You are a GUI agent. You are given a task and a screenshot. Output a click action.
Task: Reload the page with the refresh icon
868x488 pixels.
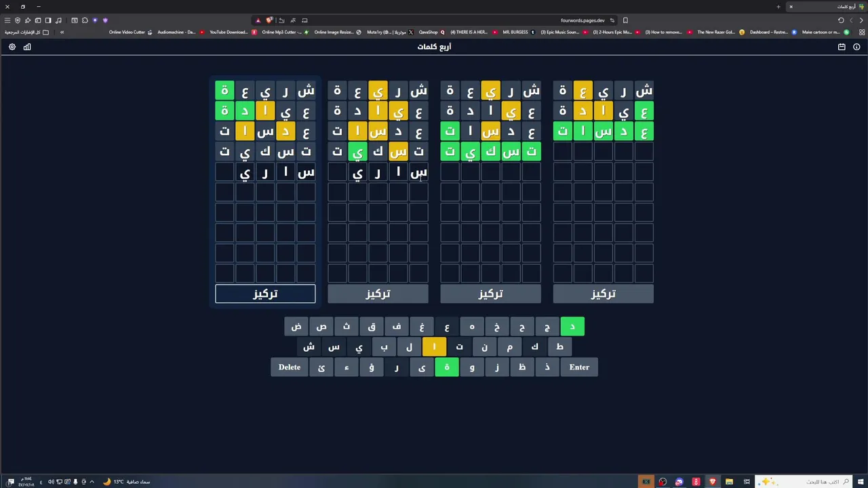pyautogui.click(x=841, y=20)
